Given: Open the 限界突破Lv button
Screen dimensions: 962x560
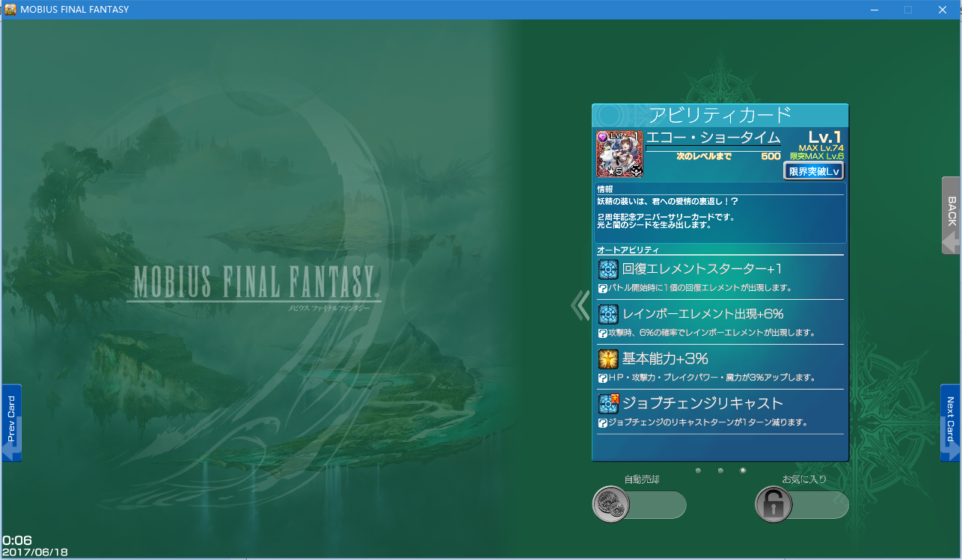Looking at the screenshot, I should point(814,171).
